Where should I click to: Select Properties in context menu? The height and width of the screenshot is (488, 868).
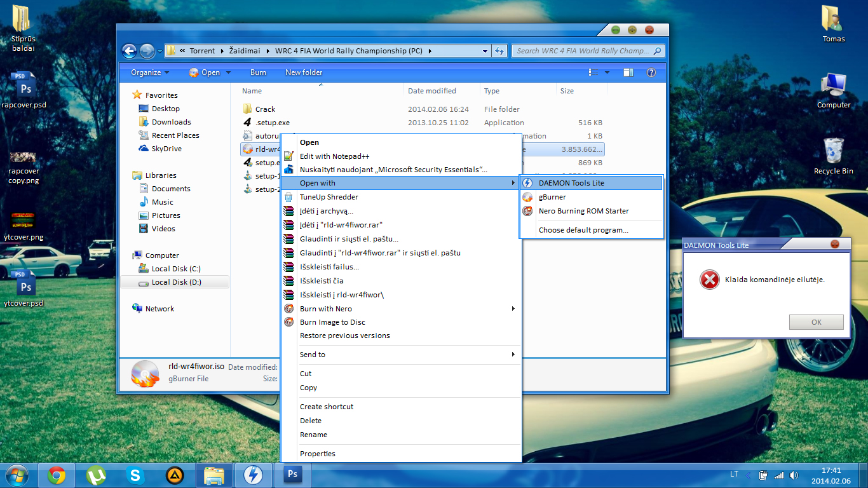pyautogui.click(x=400, y=454)
